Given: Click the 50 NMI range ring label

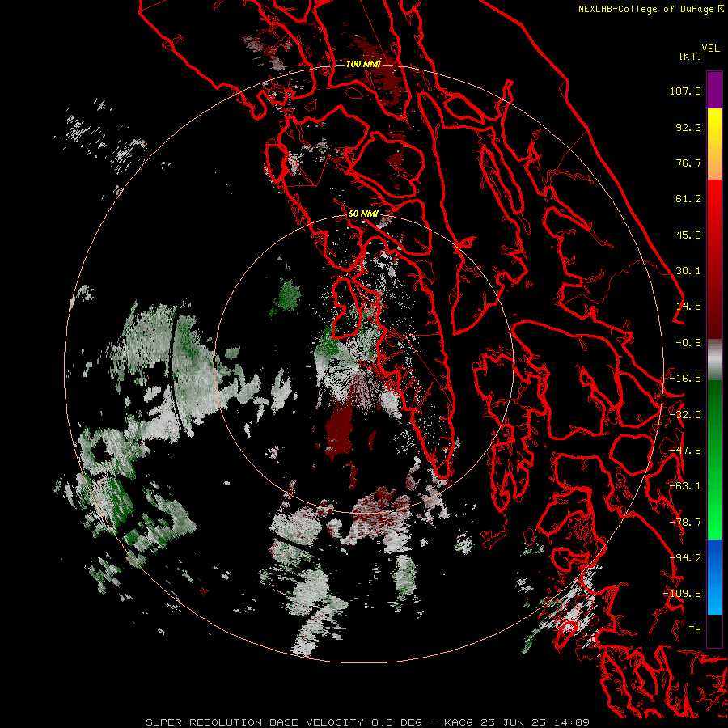Looking at the screenshot, I should pyautogui.click(x=363, y=214).
